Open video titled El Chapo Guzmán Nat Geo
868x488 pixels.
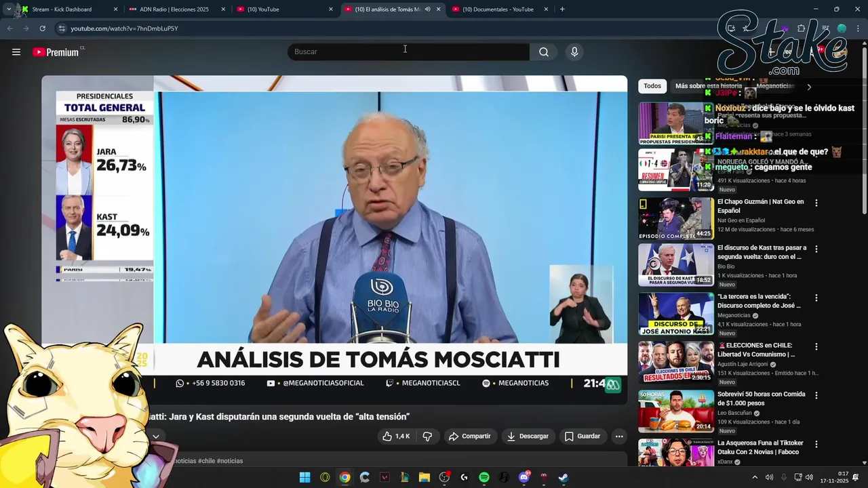[x=760, y=206]
